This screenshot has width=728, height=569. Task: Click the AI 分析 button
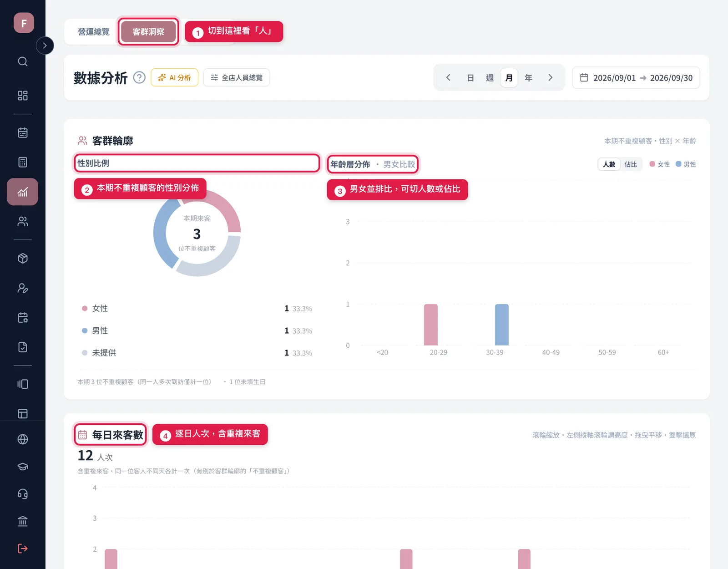174,78
